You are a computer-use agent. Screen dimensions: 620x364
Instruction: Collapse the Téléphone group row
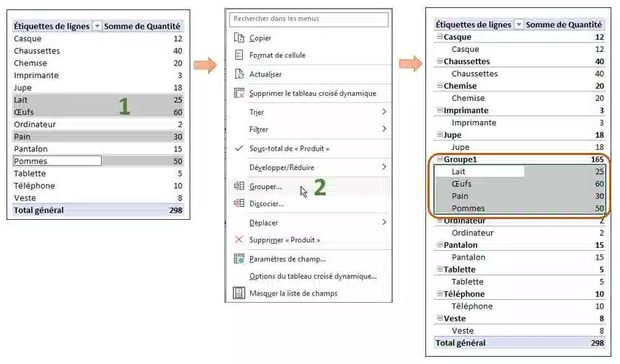(x=439, y=293)
